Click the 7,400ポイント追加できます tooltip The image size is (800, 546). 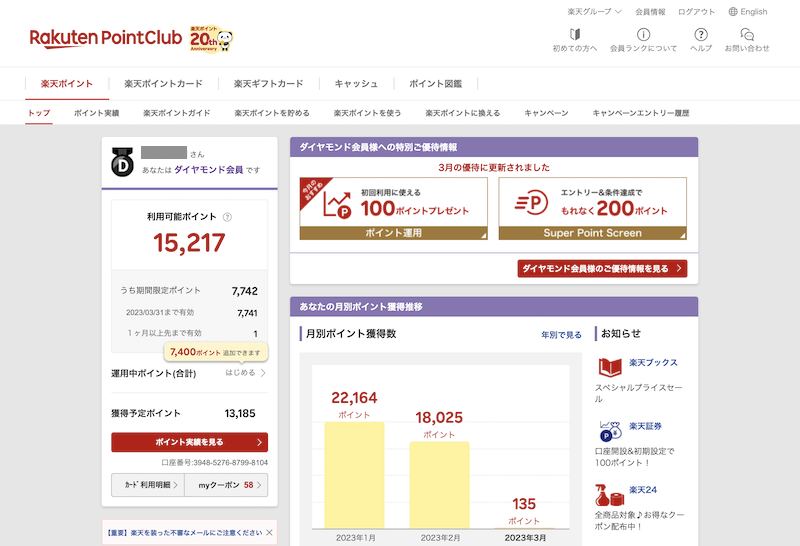(216, 352)
